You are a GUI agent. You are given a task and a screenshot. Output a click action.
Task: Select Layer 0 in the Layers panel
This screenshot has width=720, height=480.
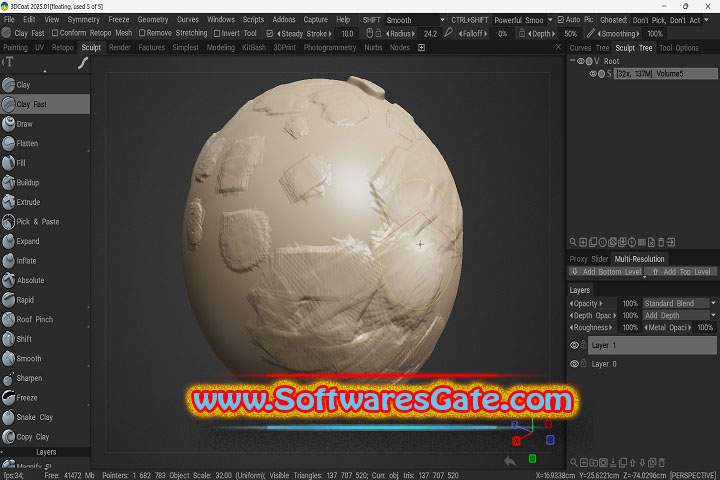coord(652,364)
